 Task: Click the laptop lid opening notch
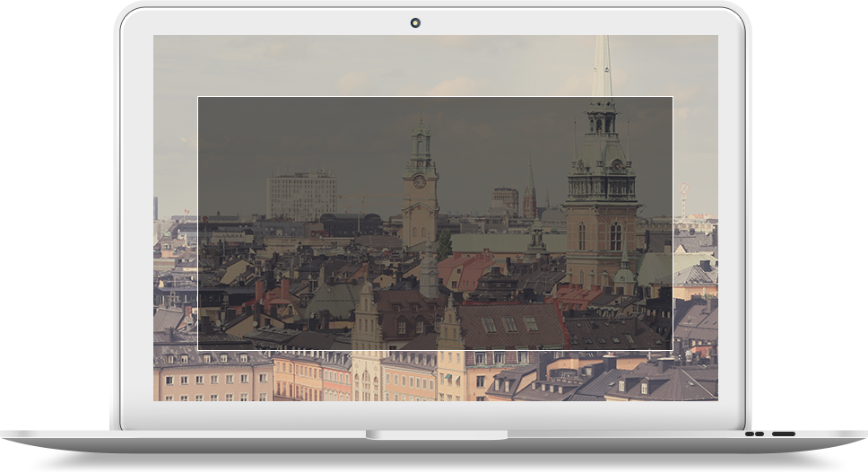point(436,435)
